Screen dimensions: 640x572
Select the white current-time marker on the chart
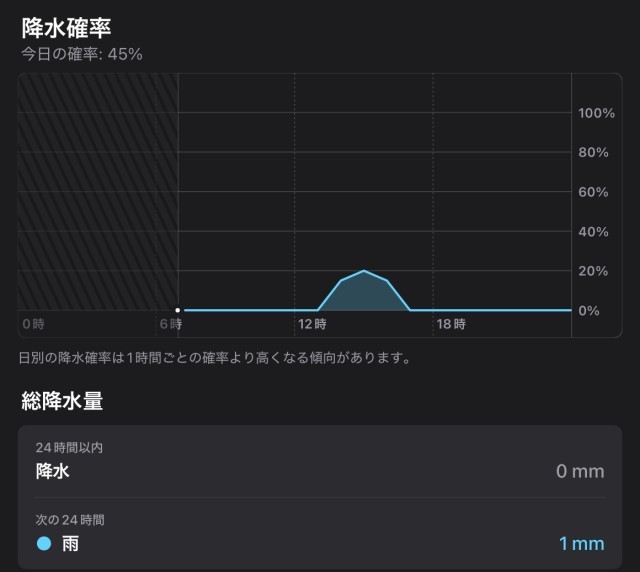[x=178, y=310]
